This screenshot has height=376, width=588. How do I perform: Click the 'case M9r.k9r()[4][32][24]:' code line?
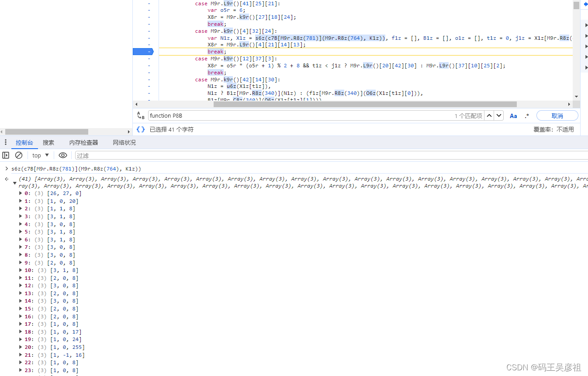[x=236, y=31]
